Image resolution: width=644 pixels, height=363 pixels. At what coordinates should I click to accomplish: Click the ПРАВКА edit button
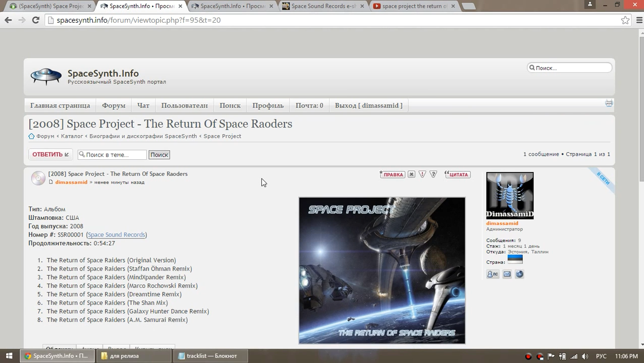392,174
